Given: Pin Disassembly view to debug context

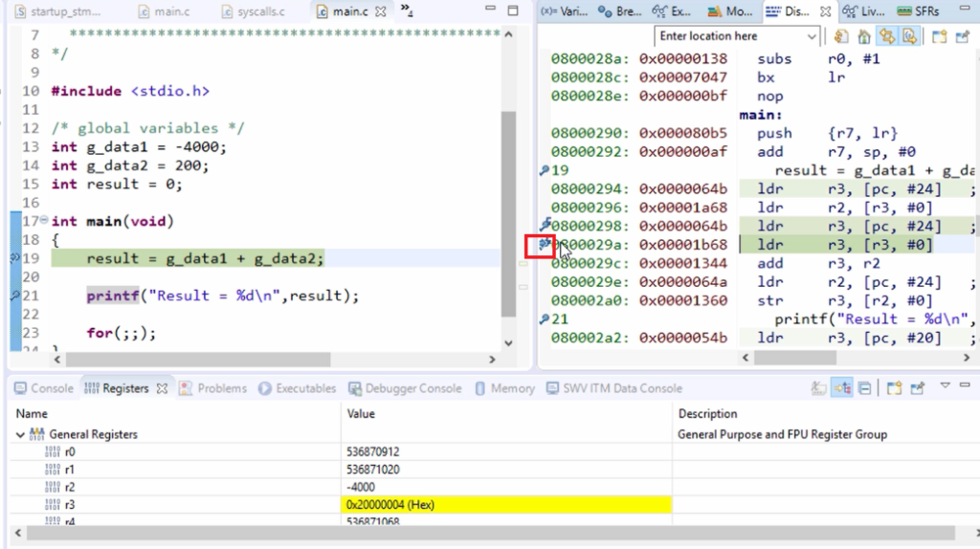Looking at the screenshot, I should 963,37.
